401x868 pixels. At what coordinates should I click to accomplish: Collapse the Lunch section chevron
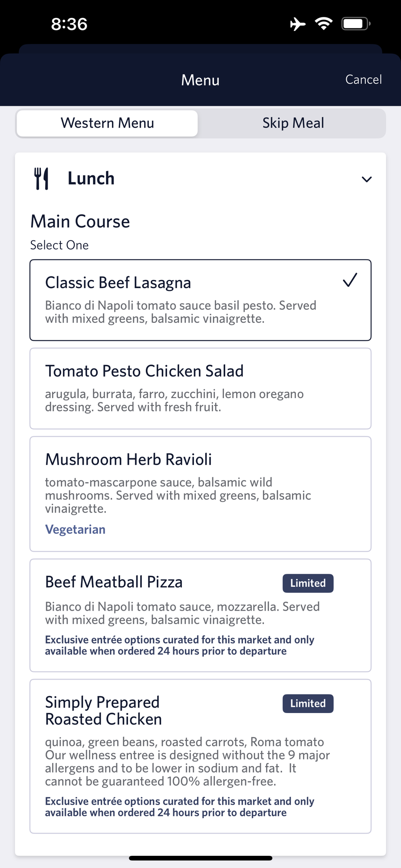(x=367, y=179)
